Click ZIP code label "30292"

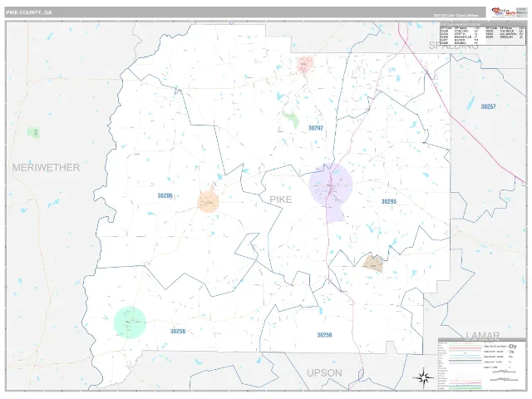[316, 128]
